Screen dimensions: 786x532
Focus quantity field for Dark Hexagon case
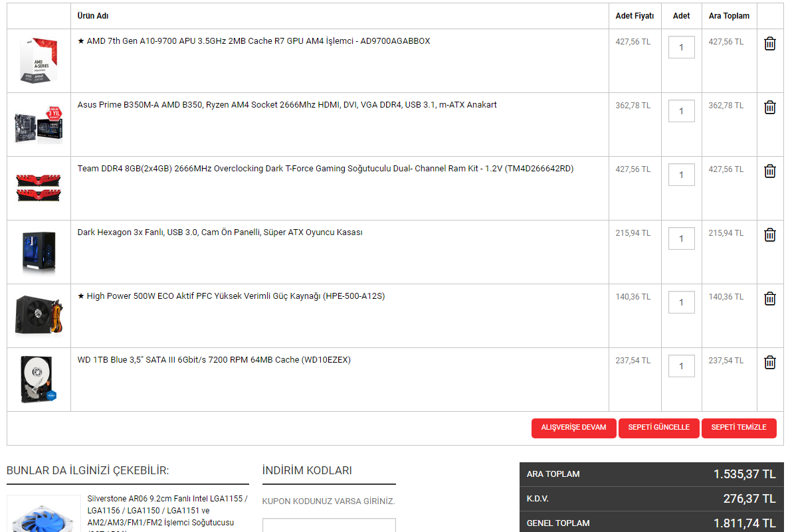[x=681, y=238]
